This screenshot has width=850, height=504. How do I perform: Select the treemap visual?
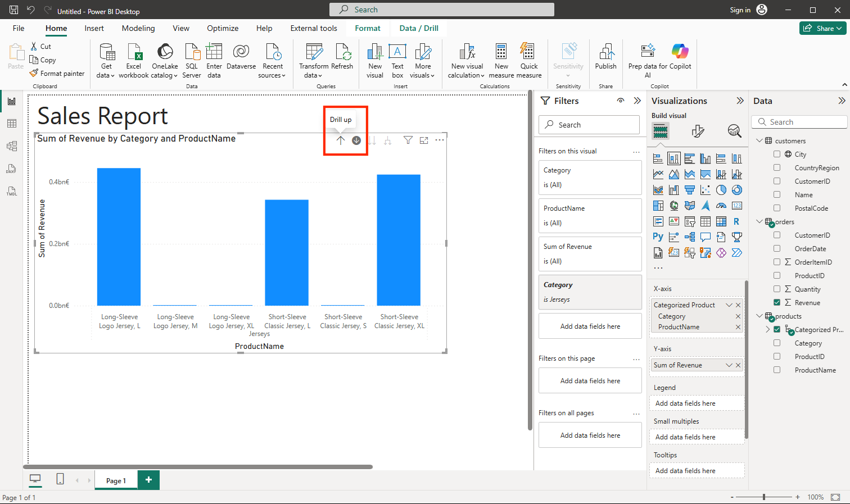tap(658, 206)
